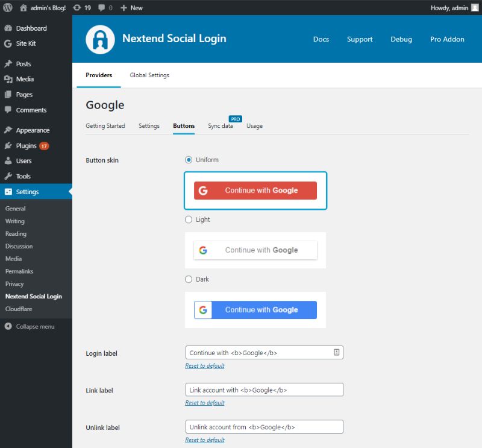Open Nextend Social Login submenu item

[34, 296]
